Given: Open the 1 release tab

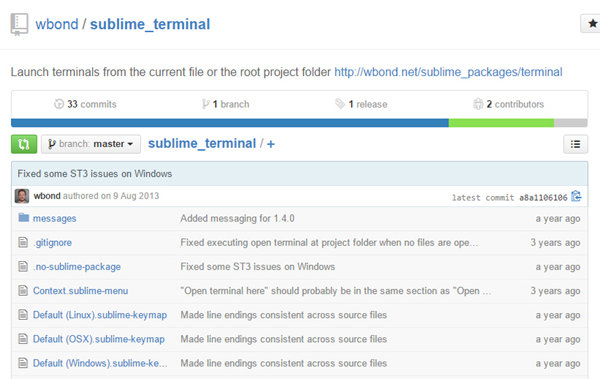Looking at the screenshot, I should tap(361, 104).
